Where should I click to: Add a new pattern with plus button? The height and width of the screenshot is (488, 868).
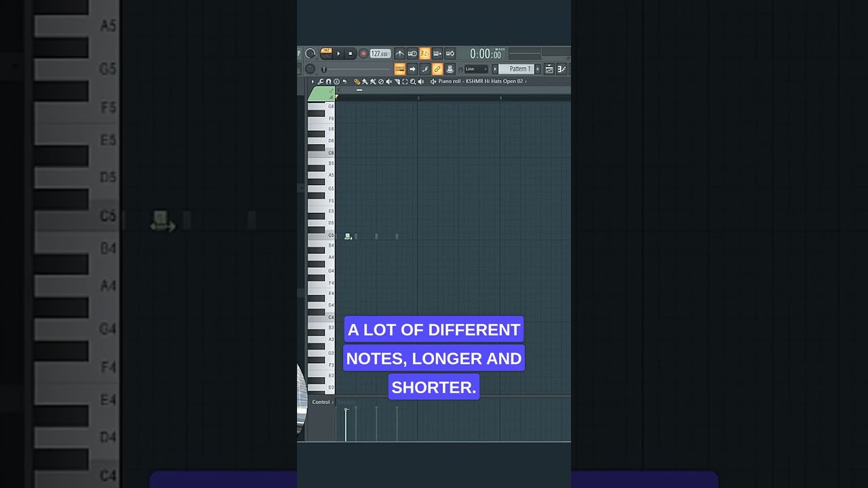click(537, 68)
